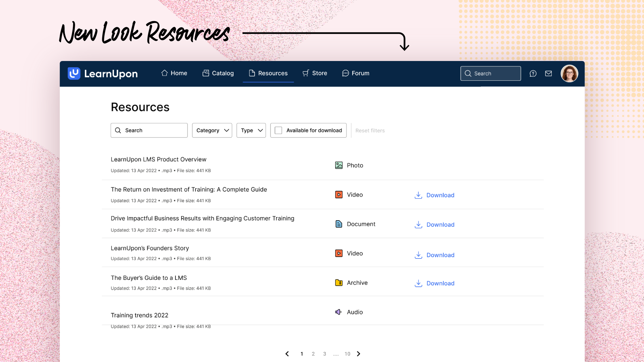This screenshot has width=644, height=362.
Task: Open the help question mark icon
Action: [x=533, y=73]
